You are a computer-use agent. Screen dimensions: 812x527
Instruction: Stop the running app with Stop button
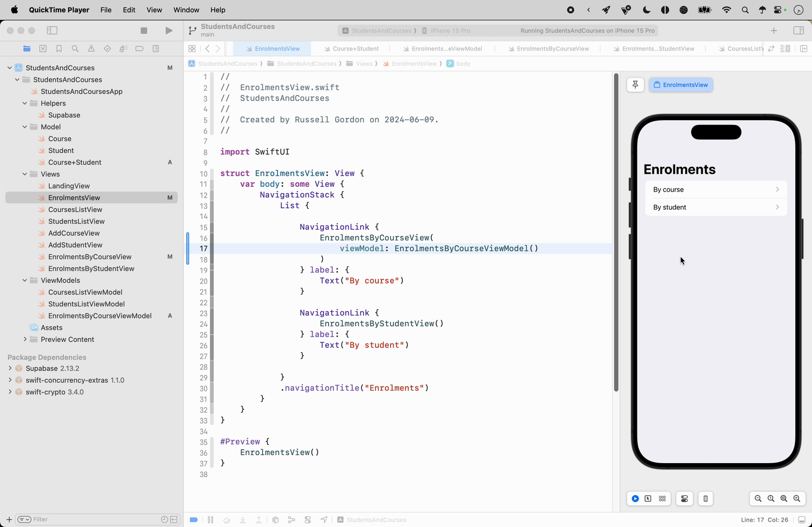click(144, 31)
